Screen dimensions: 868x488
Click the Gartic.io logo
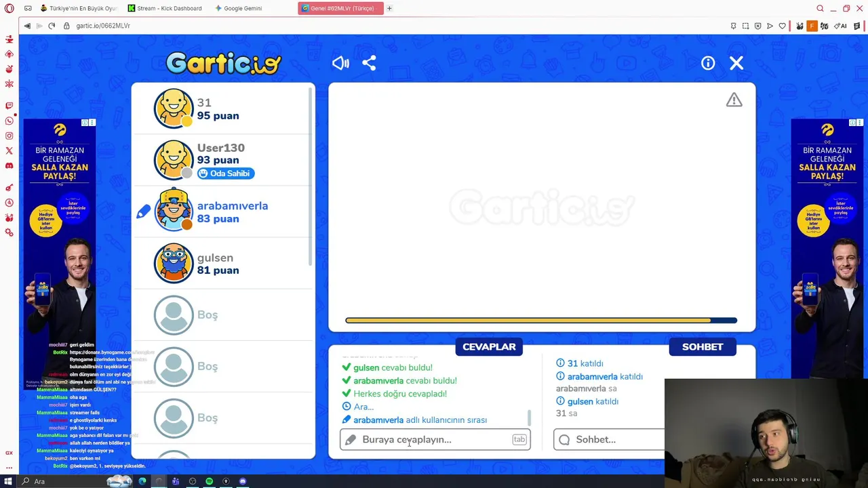[223, 63]
